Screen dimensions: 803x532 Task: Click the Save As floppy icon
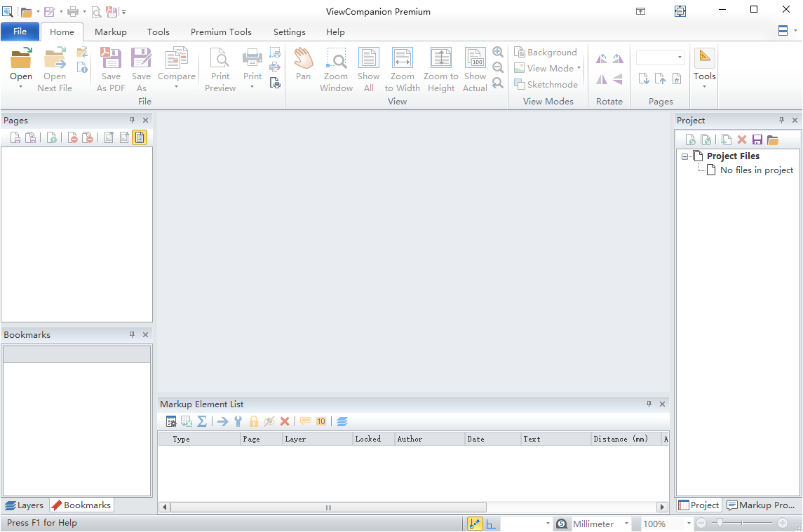coord(142,58)
